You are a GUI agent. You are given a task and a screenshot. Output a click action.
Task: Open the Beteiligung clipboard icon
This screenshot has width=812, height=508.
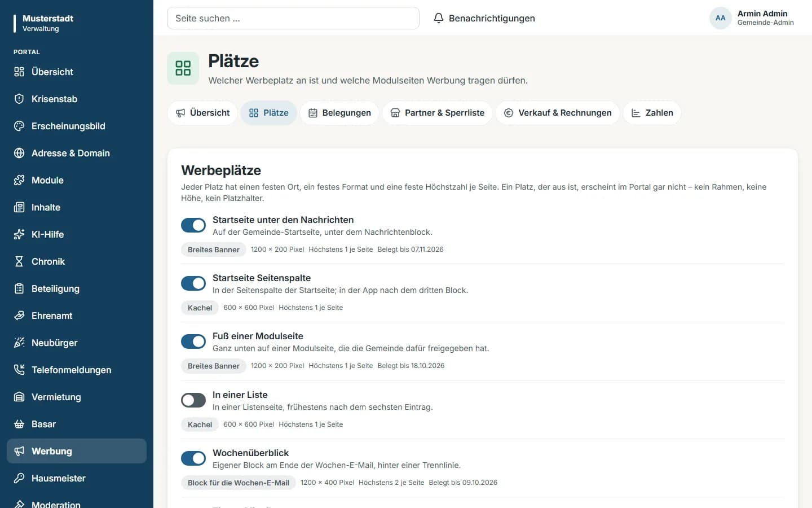point(19,288)
